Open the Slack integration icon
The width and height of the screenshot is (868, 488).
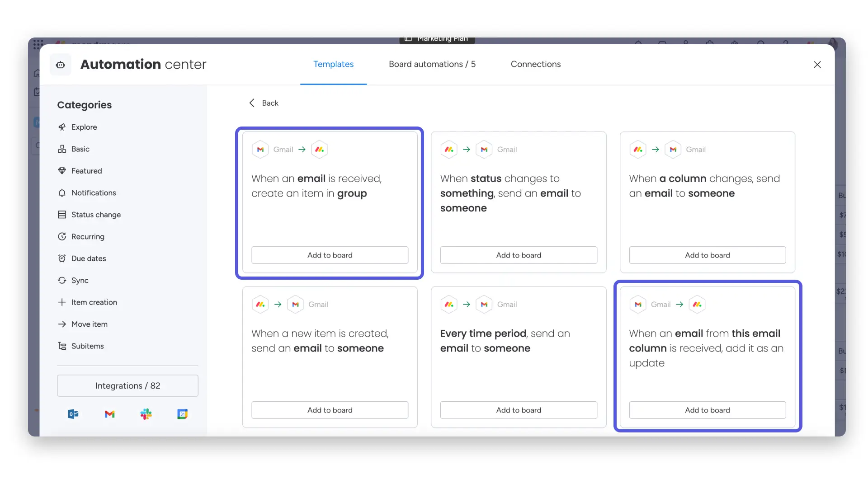tap(146, 414)
